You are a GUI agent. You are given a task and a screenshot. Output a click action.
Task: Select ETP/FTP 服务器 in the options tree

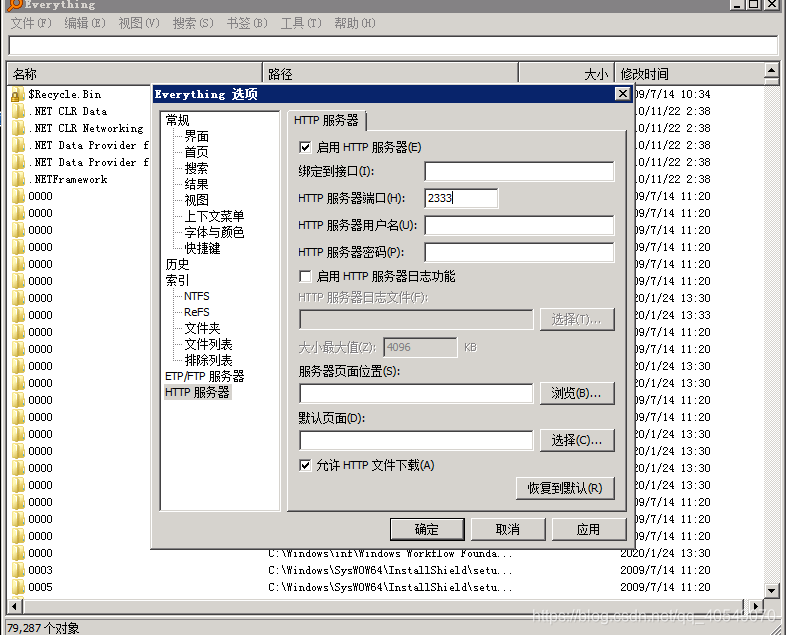205,376
